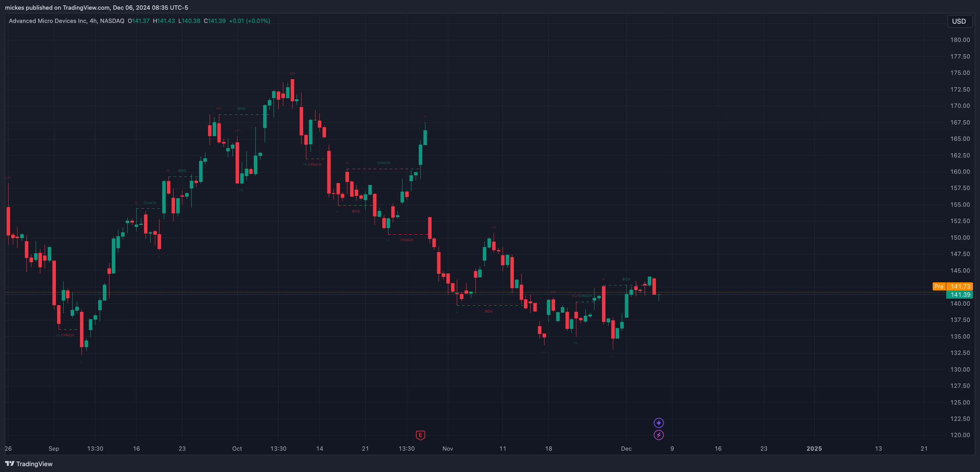980x472 pixels.
Task: Click the 150.00 price axis label
Action: tap(960, 238)
